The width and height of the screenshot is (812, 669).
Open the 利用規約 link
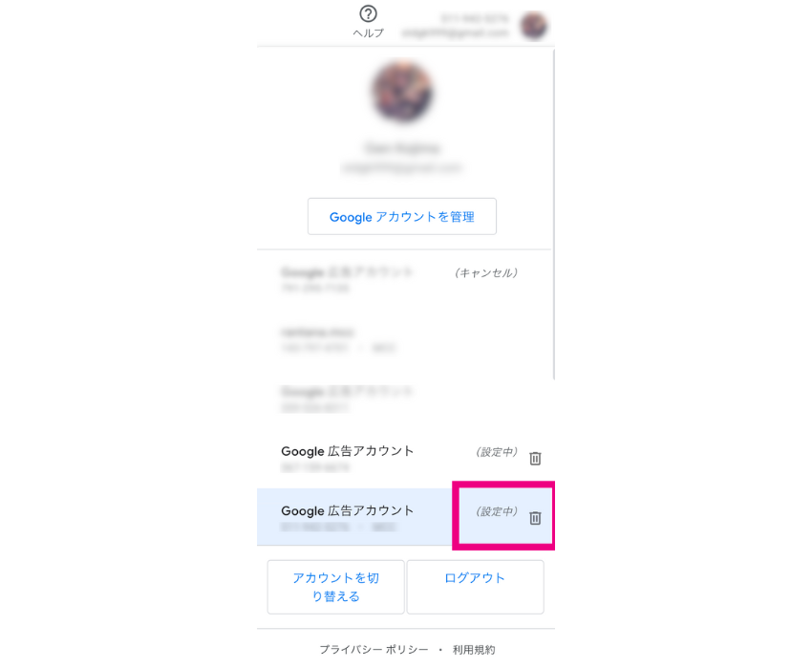pyautogui.click(x=474, y=649)
